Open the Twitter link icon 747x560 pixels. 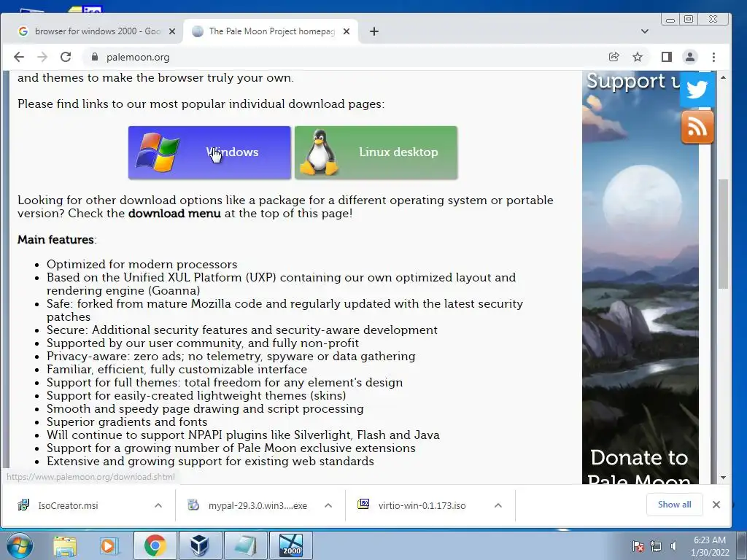[x=697, y=89]
